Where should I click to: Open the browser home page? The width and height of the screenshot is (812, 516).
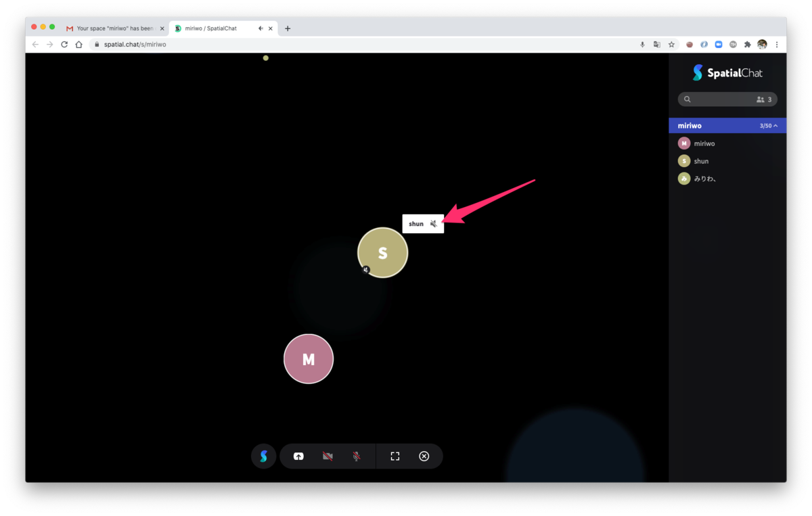[x=78, y=45]
